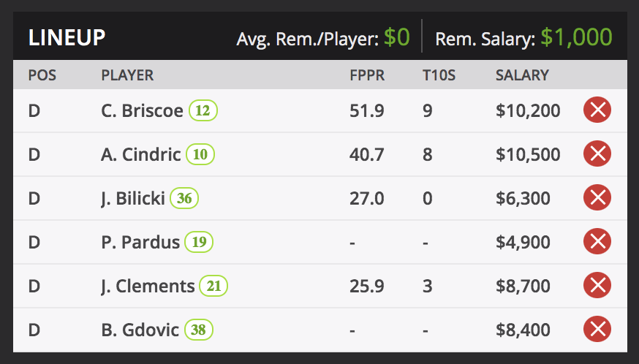Screen dimensions: 639x364
Task: Click A. Cindric's number 10 badge
Action: click(200, 155)
